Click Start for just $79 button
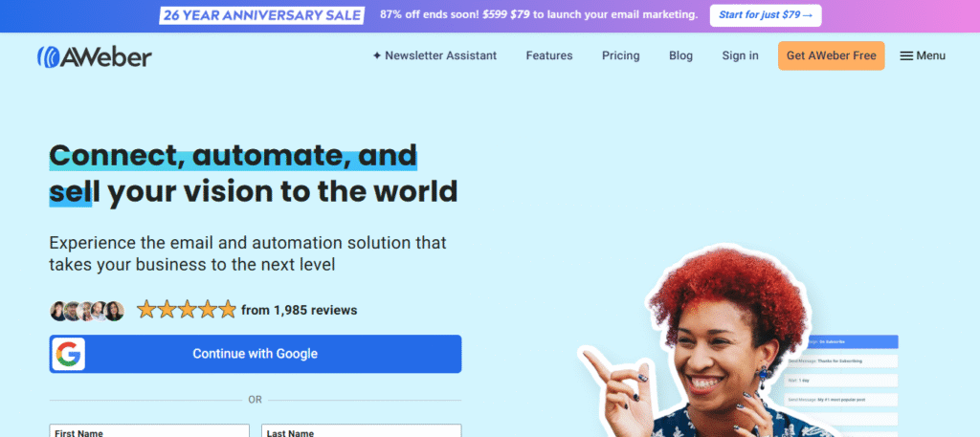 click(766, 15)
